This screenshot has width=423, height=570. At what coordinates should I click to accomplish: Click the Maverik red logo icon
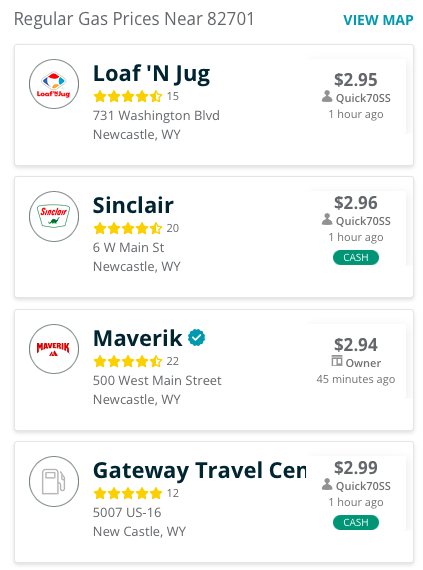pos(54,349)
